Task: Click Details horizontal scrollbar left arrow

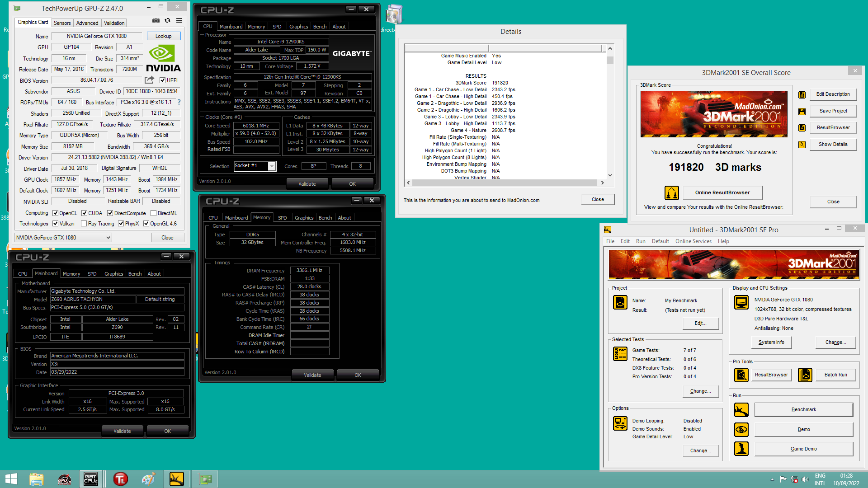Action: [x=408, y=183]
